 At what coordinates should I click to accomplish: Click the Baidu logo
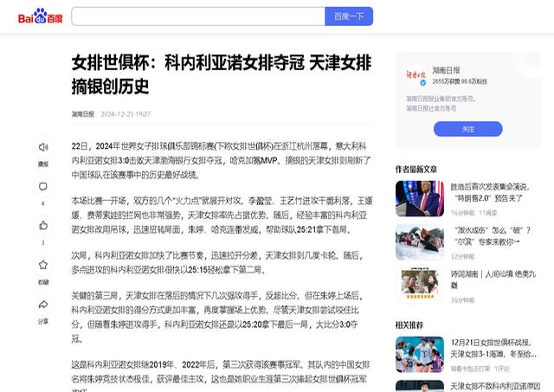pyautogui.click(x=41, y=16)
